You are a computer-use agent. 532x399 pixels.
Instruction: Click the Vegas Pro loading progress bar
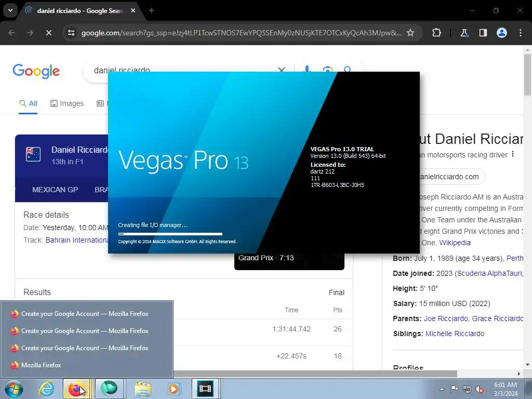click(x=170, y=234)
